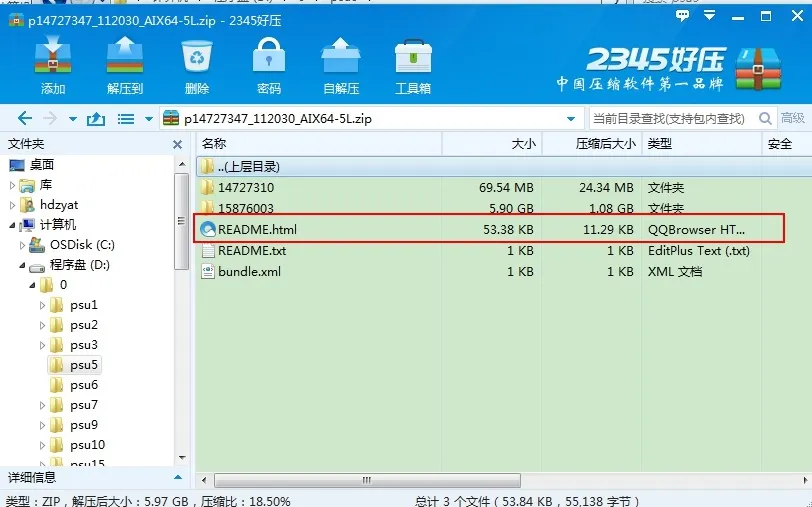Collapse the 计算机 tree node
The height and width of the screenshot is (507, 812).
tap(12, 225)
